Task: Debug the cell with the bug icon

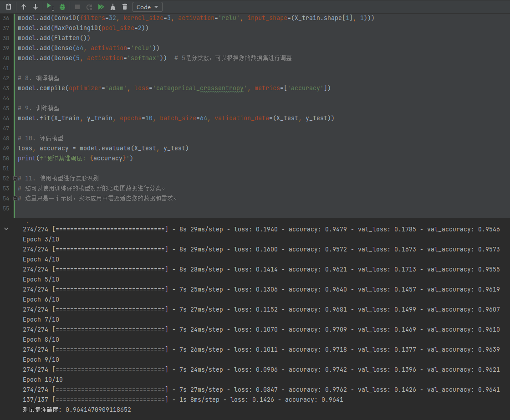Action: click(x=62, y=7)
